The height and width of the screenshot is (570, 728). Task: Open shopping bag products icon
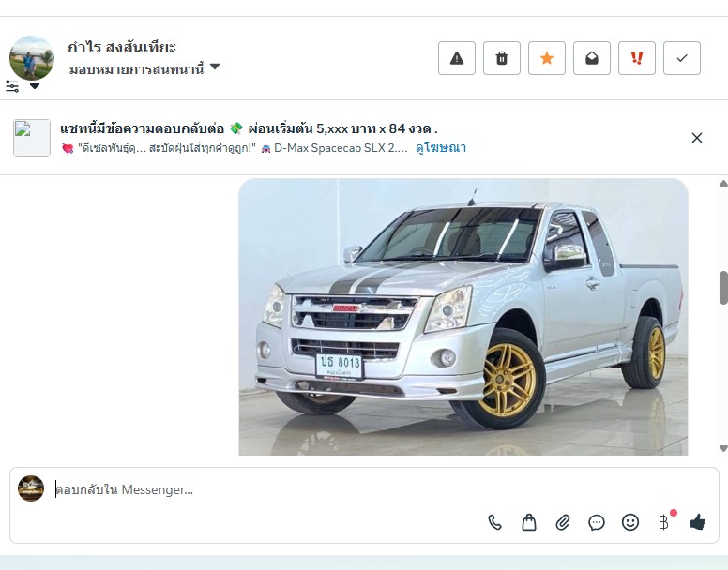point(529,523)
